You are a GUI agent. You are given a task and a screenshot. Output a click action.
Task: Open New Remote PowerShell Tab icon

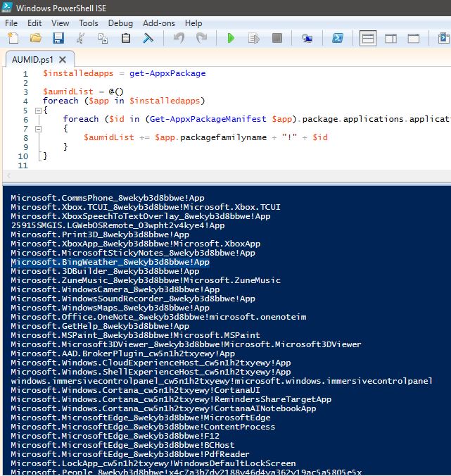point(307,38)
